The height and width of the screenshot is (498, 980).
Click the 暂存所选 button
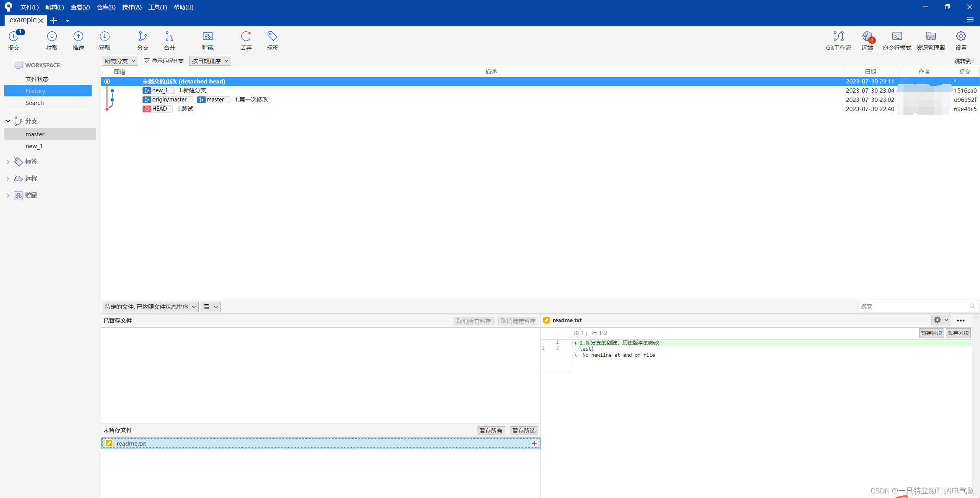(524, 430)
